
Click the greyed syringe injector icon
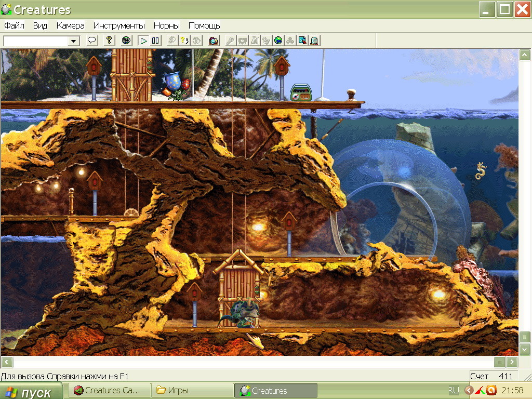coord(172,41)
